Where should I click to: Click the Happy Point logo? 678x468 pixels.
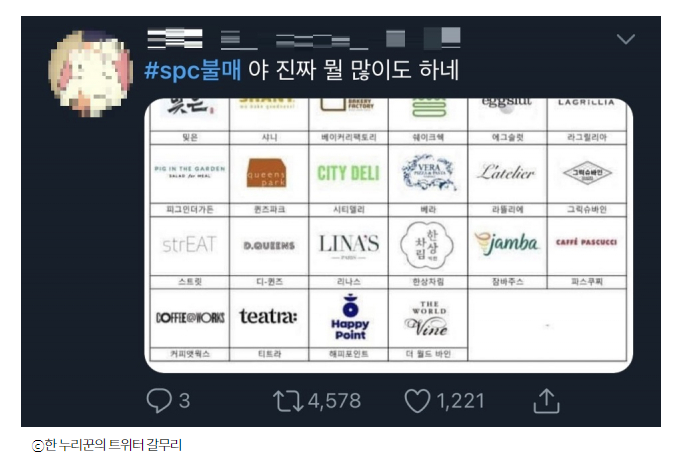tap(350, 317)
